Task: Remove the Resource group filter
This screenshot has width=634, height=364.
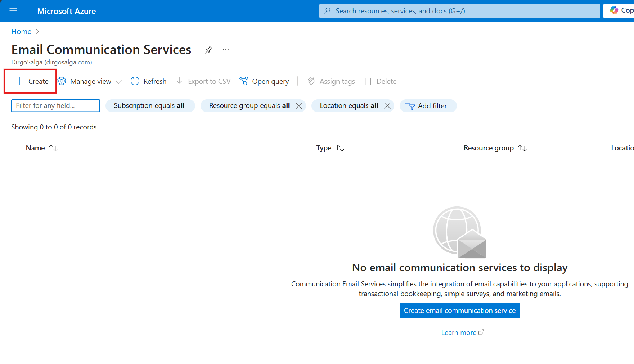Action: [299, 106]
